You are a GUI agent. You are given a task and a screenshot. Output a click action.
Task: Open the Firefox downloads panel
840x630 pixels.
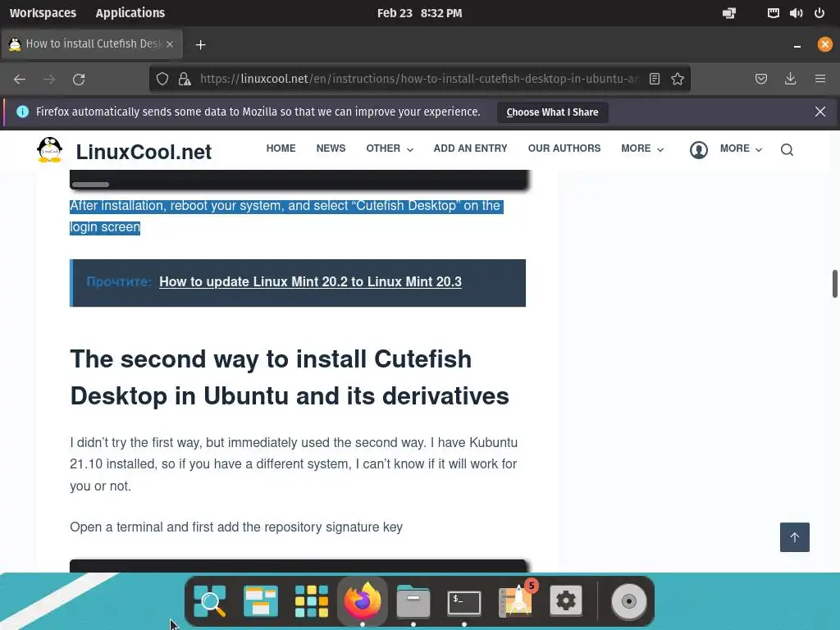click(790, 80)
